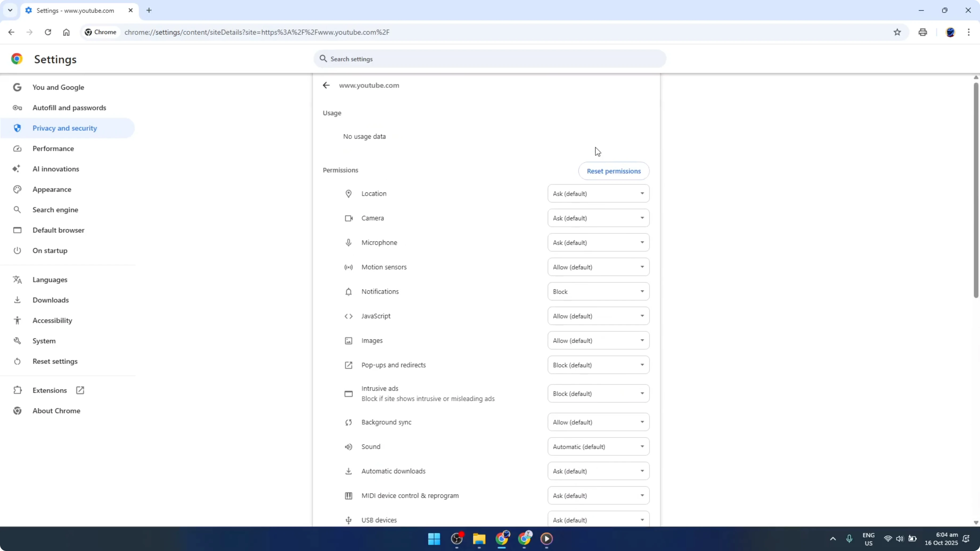Click the Search settings input field
Image resolution: width=980 pixels, height=551 pixels.
(x=489, y=59)
